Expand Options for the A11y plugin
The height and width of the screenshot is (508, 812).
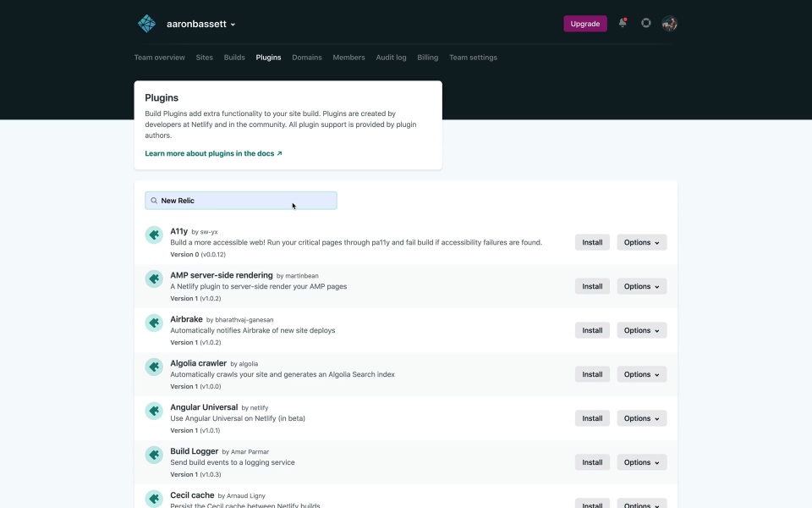(x=642, y=243)
